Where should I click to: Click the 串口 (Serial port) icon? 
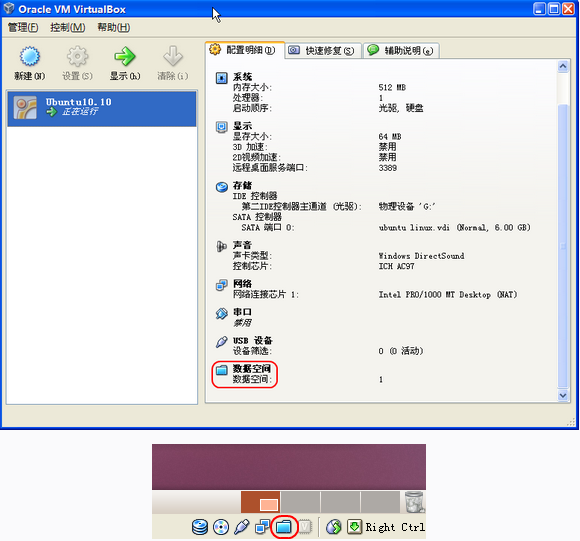pos(222,314)
